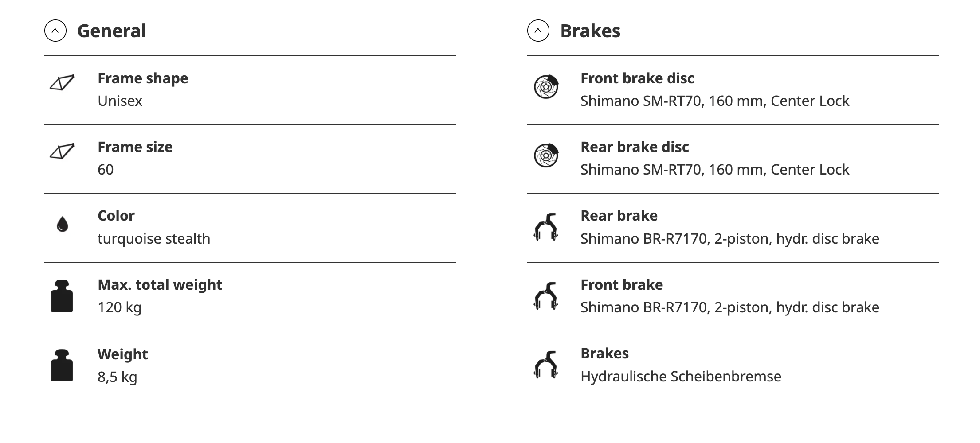This screenshot has height=443, width=980.
Task: Click the turquoise stealth color value
Action: (x=154, y=239)
